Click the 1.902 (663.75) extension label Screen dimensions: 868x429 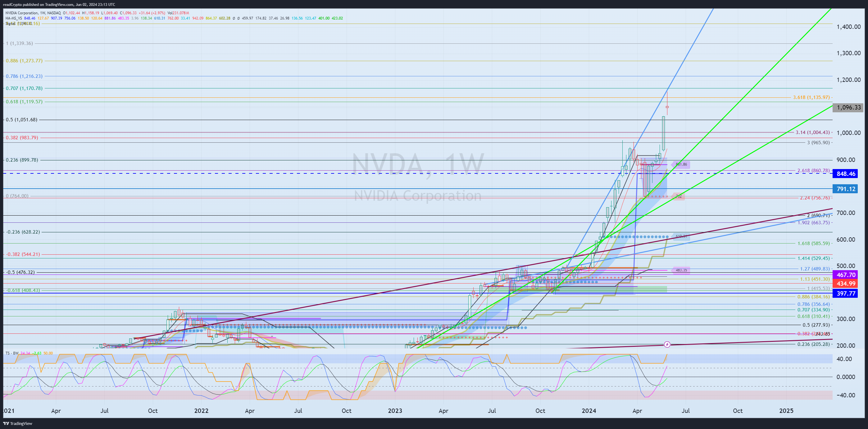[x=813, y=222]
